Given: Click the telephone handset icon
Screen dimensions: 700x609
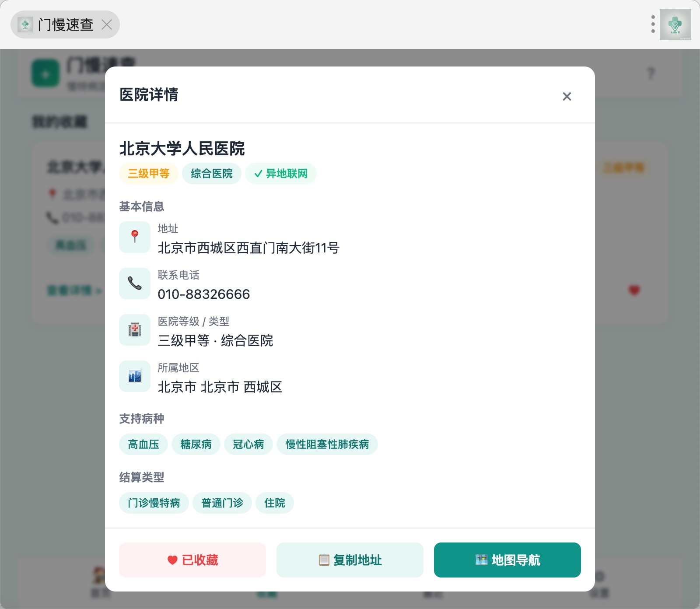Looking at the screenshot, I should [x=135, y=283].
